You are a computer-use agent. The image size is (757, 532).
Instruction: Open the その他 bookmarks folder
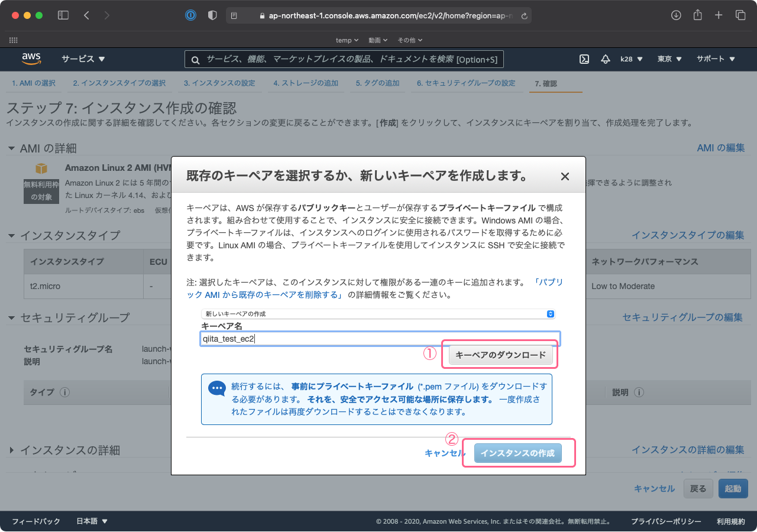pyautogui.click(x=410, y=40)
